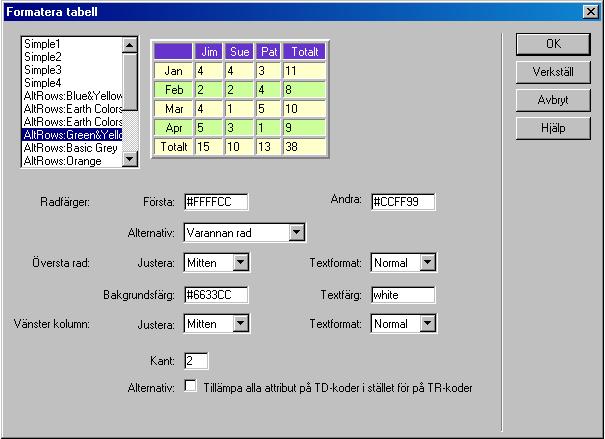Click the Sue header in preview table

pos(239,52)
